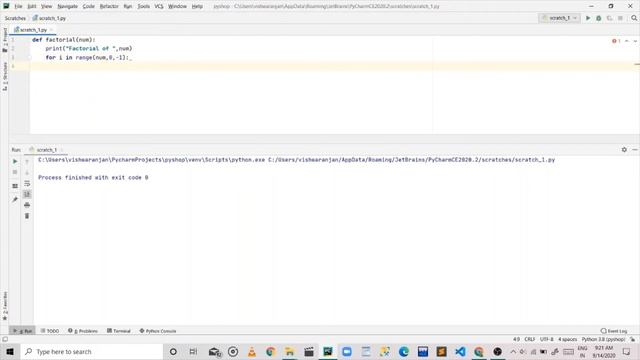Click the stop square in top toolbar
Viewport: 640px width, 360px height.
[x=620, y=18]
